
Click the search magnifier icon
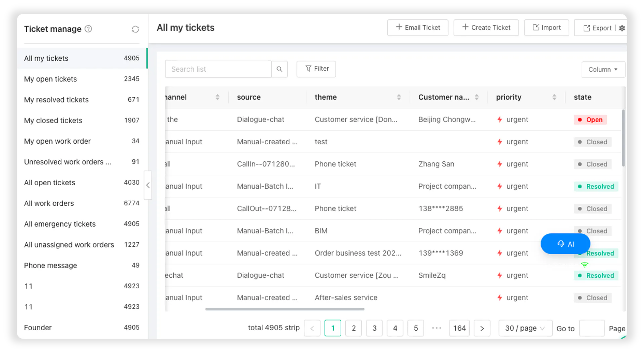(279, 69)
